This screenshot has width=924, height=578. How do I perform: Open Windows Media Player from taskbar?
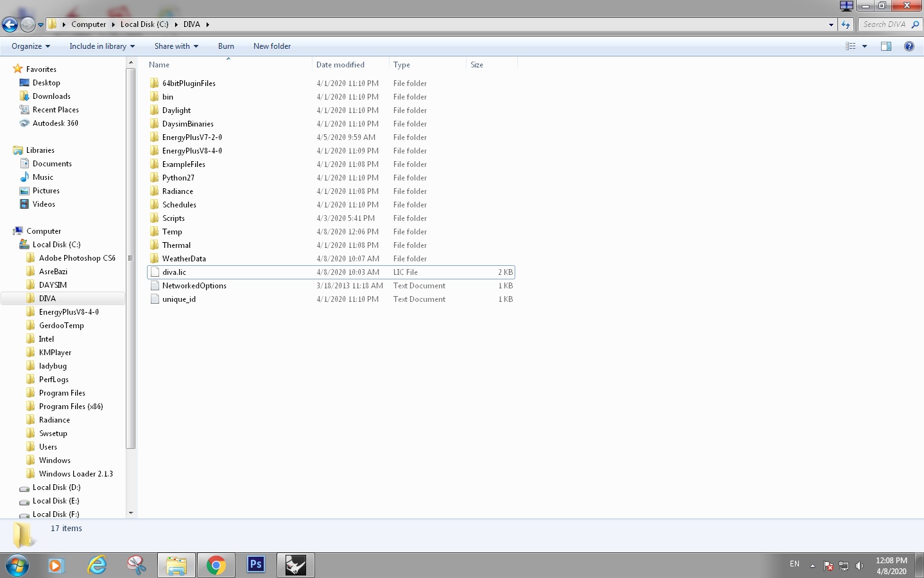[x=56, y=565]
